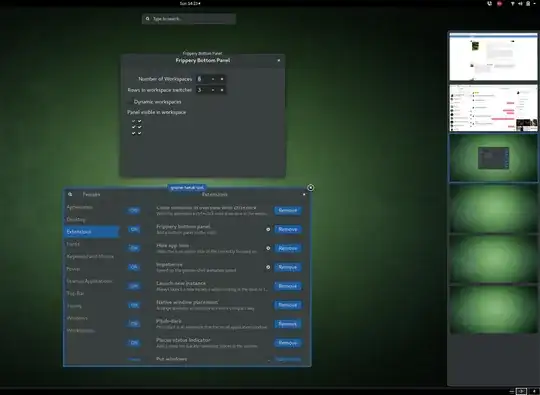The image size is (540, 395).
Task: Toggle the Native window placement switch
Action: (134, 305)
